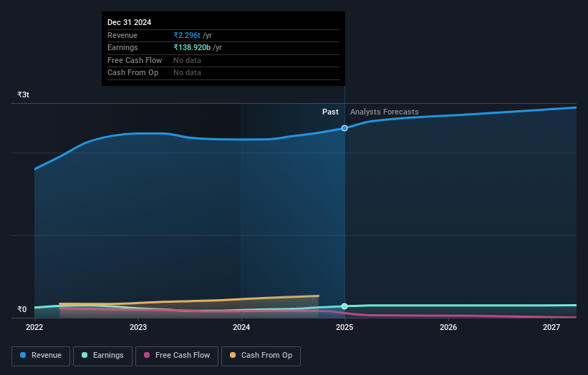Image resolution: width=588 pixels, height=375 pixels.
Task: Click the blue Revenue legend dot
Action: pos(23,355)
